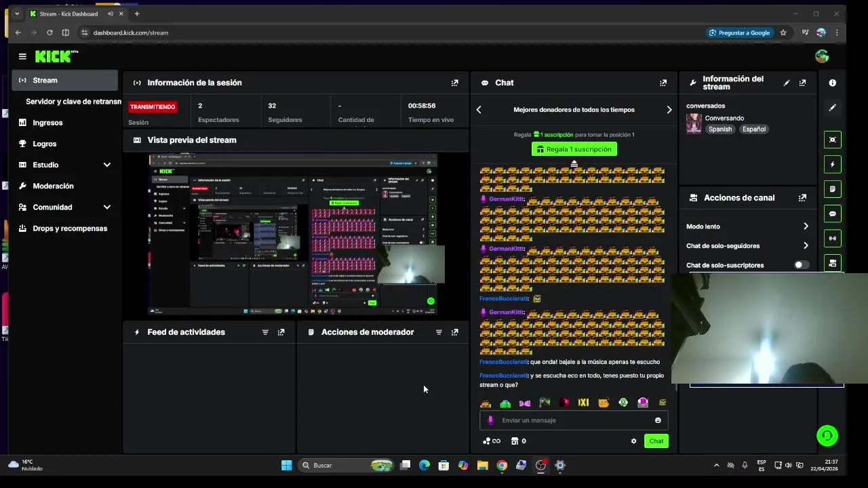Screen dimensions: 868x488
Task: Expand the Comunidad sidebar section
Action: [106, 207]
